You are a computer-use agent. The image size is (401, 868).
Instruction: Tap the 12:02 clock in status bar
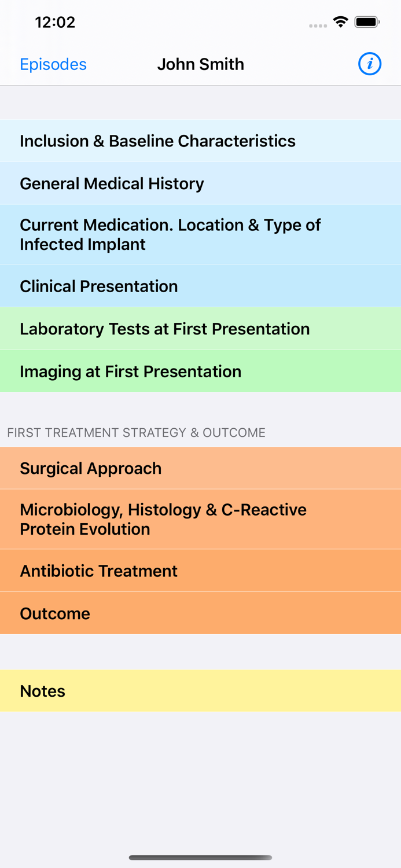(55, 23)
